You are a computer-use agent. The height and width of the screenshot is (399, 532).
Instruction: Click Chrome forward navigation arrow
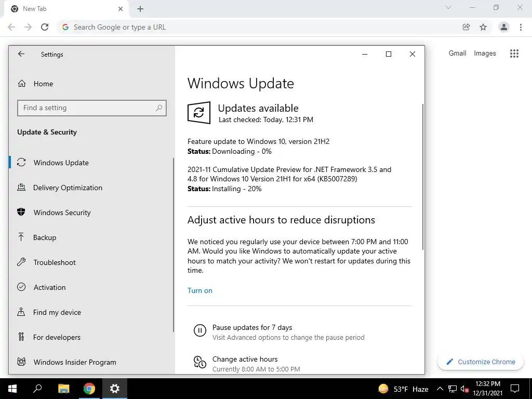[x=28, y=27]
